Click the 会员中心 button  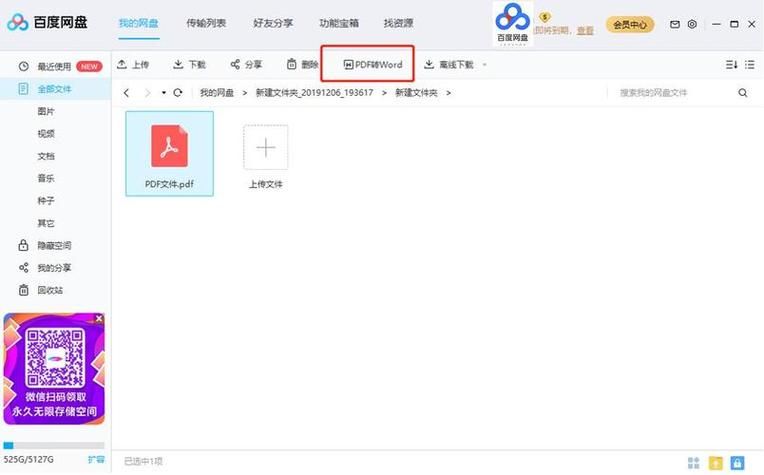[x=631, y=24]
